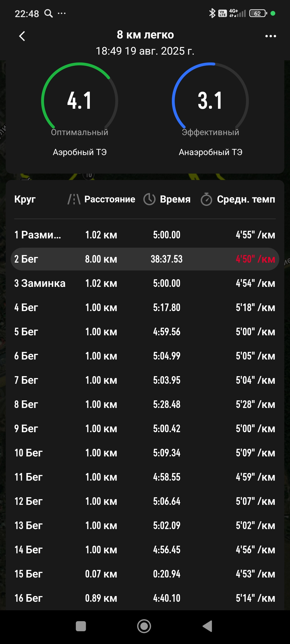The image size is (290, 644).
Task: Tap the Круг column header
Action: pyautogui.click(x=25, y=199)
